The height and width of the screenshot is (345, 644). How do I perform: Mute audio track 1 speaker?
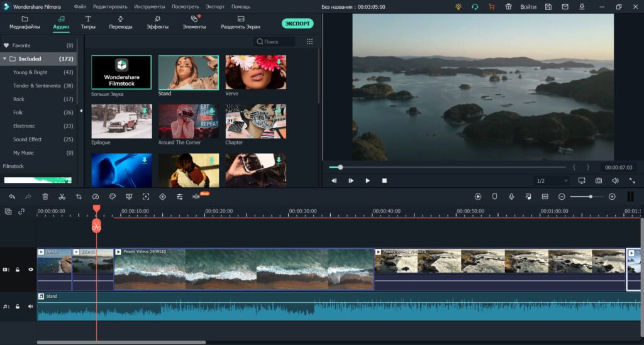(x=30, y=307)
